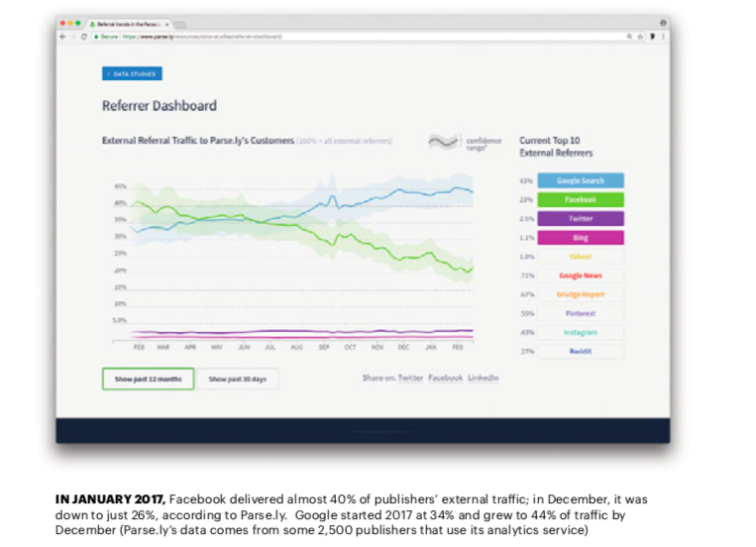Image resolution: width=756 pixels, height=547 pixels.
Task: Toggle the Yahoo! referrer series
Action: (581, 257)
